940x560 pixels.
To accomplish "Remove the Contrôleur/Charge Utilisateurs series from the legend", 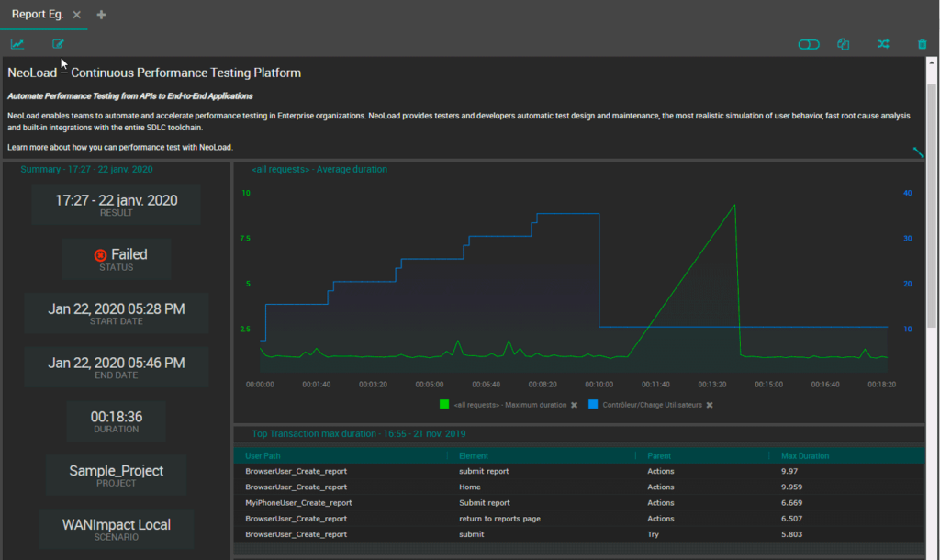I will pos(710,405).
